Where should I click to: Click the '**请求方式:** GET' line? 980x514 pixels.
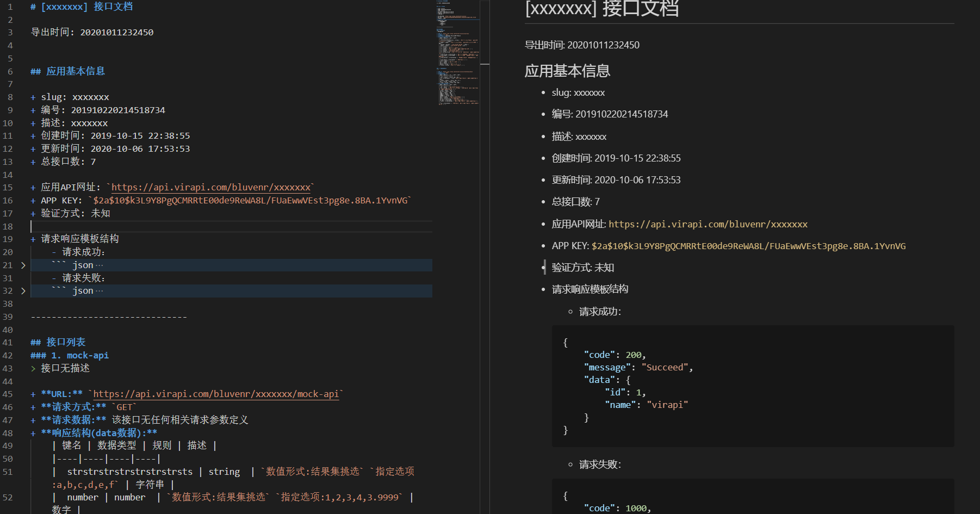84,407
